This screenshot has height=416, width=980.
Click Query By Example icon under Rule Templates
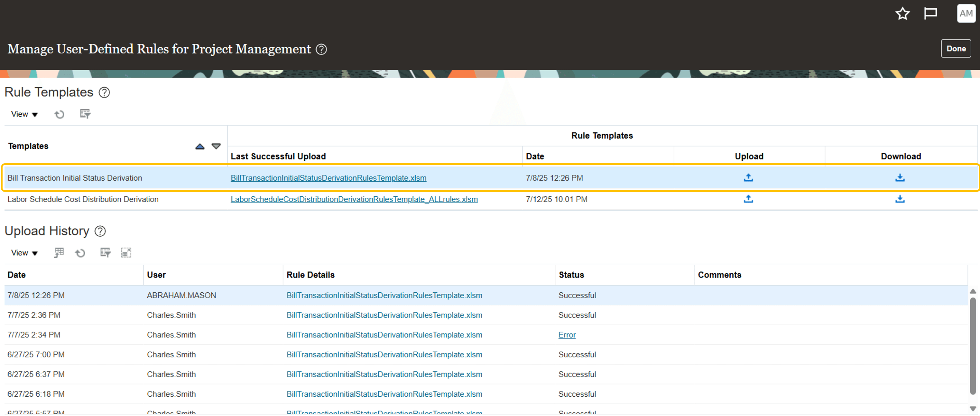(85, 114)
